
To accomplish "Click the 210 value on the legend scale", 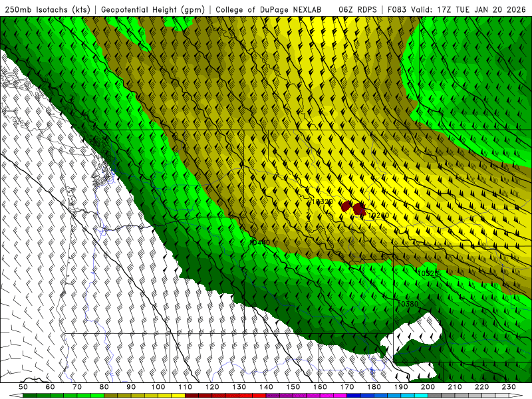I will (x=456, y=387).
